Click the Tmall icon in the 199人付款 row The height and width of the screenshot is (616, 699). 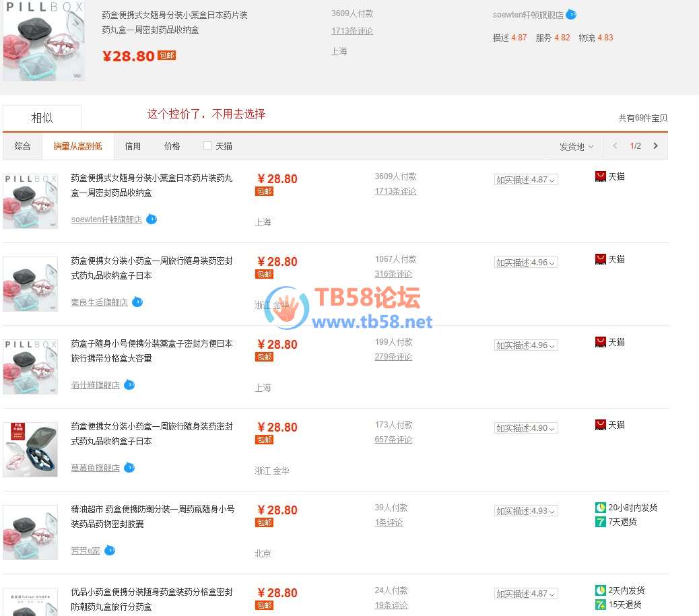(x=601, y=342)
